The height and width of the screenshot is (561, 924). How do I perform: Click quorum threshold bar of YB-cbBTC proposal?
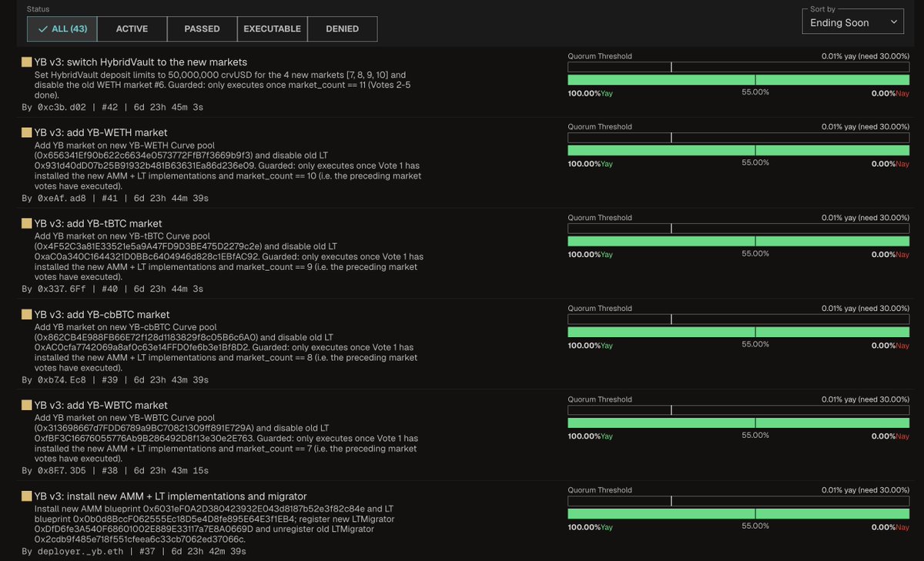pyautogui.click(x=738, y=319)
